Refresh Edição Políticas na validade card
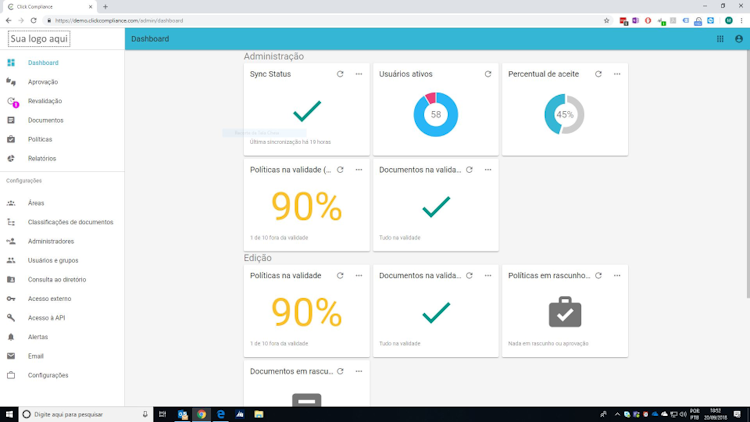Viewport: 750px width, 422px height. tap(340, 276)
